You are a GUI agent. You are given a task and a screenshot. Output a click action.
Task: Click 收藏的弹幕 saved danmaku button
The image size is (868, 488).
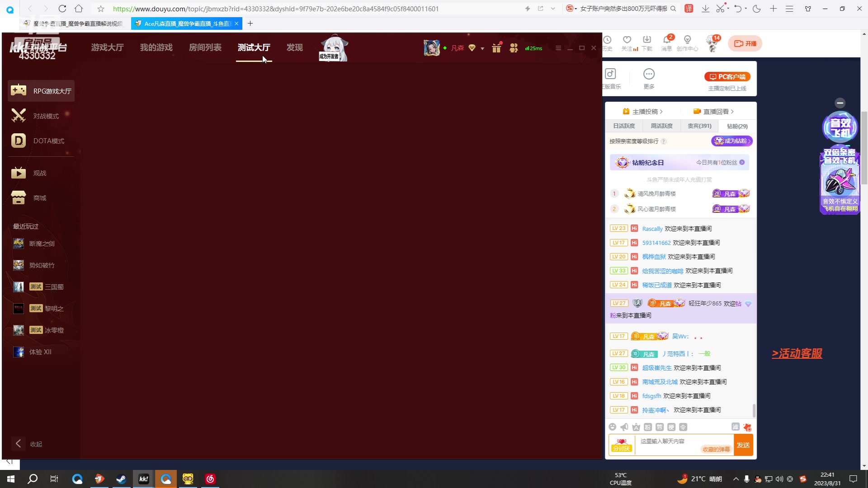pos(716,449)
